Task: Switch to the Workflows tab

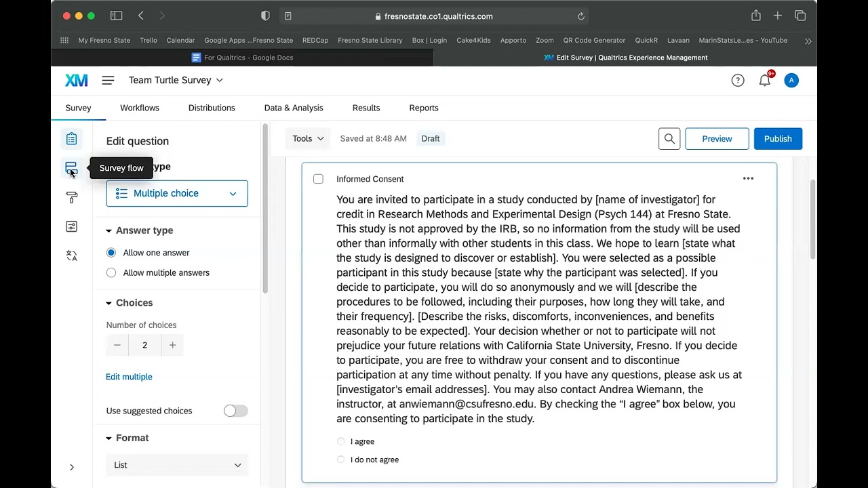Action: tap(140, 108)
